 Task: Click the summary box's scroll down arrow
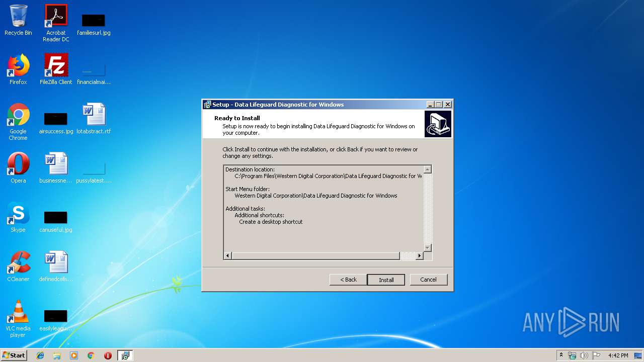pyautogui.click(x=428, y=247)
